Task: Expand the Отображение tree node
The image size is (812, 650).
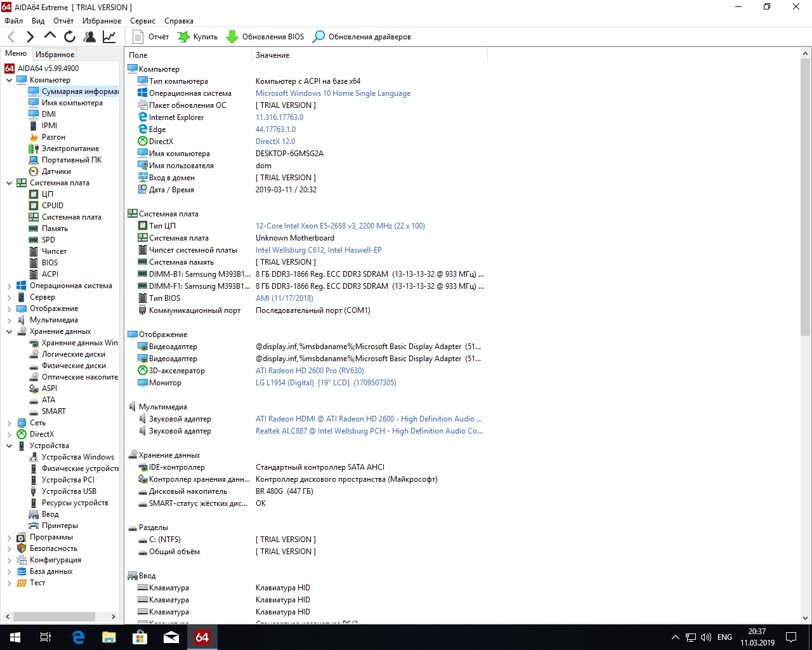Action: click(x=9, y=308)
